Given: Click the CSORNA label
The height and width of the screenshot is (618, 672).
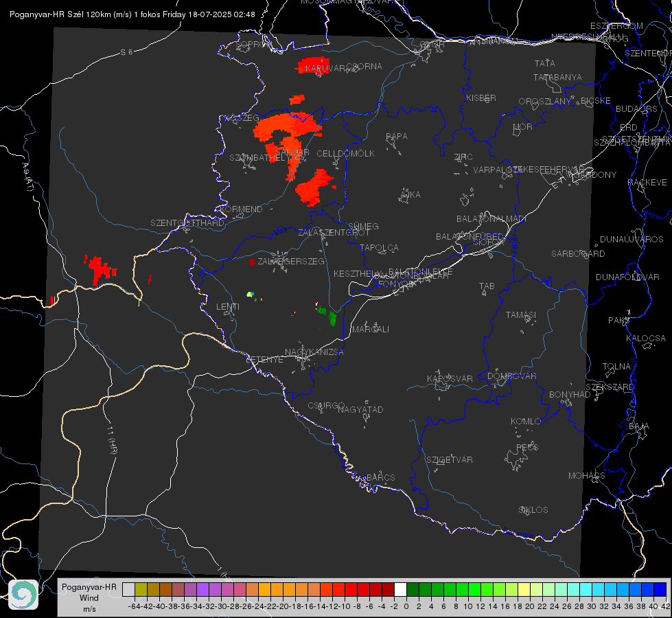Looking at the screenshot, I should (364, 67).
